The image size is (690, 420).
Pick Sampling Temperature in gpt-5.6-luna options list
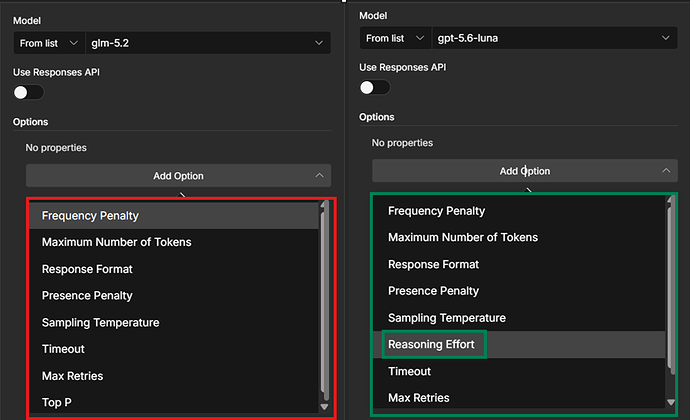(519, 317)
